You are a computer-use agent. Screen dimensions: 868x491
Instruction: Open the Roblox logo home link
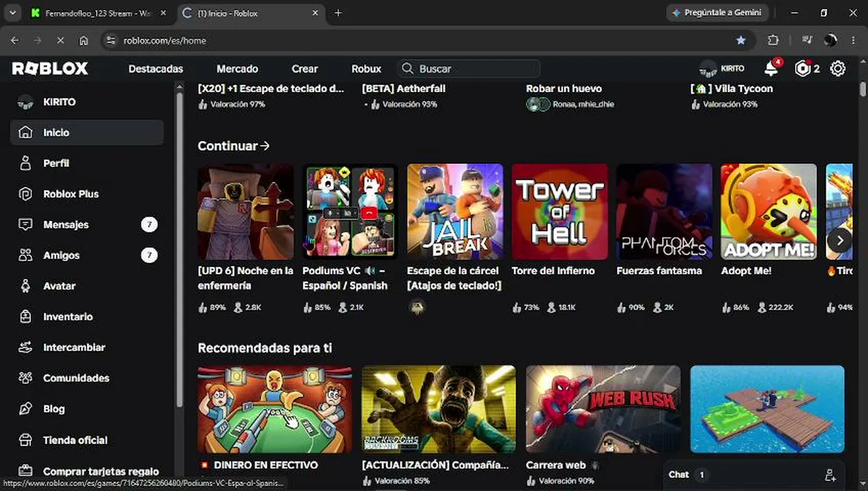click(x=50, y=68)
